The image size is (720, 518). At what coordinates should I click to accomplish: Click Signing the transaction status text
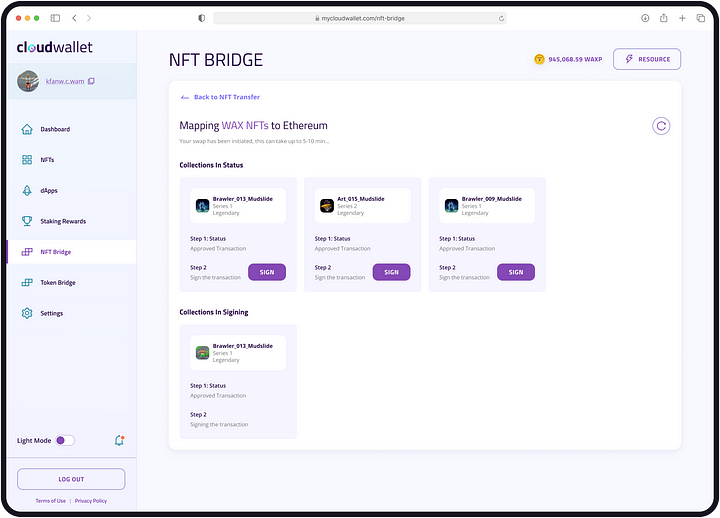(x=219, y=424)
